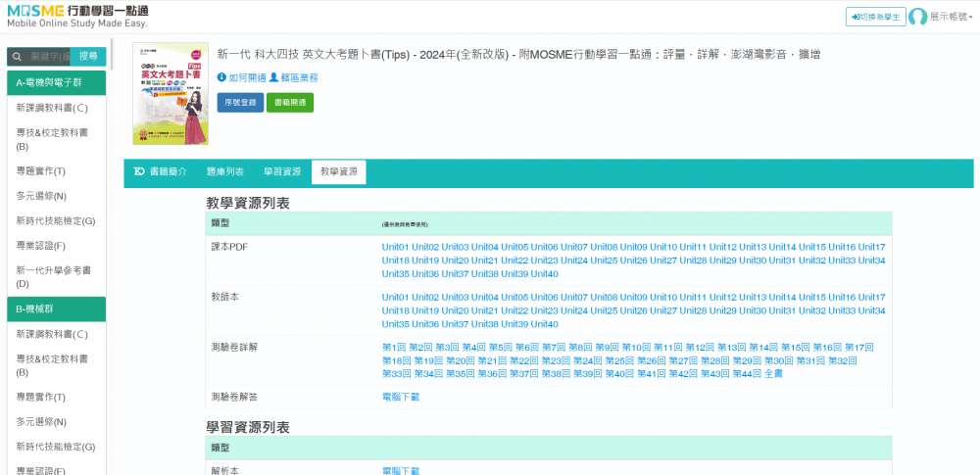Click the book icon on 書籍簡介 tab
The image size is (980, 475).
pyautogui.click(x=138, y=171)
